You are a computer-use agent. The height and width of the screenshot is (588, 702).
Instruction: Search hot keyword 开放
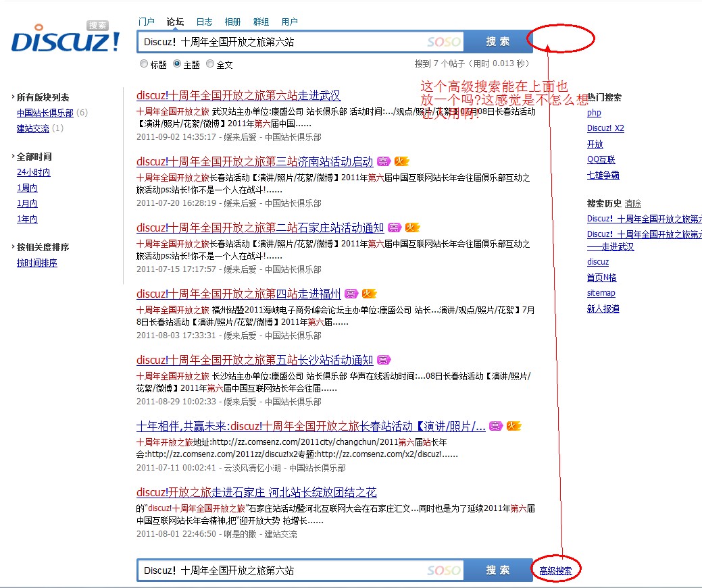[x=595, y=144]
